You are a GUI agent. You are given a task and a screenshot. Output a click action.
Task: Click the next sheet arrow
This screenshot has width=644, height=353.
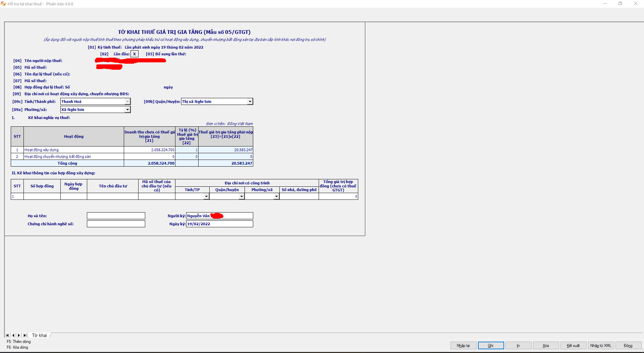click(19, 335)
